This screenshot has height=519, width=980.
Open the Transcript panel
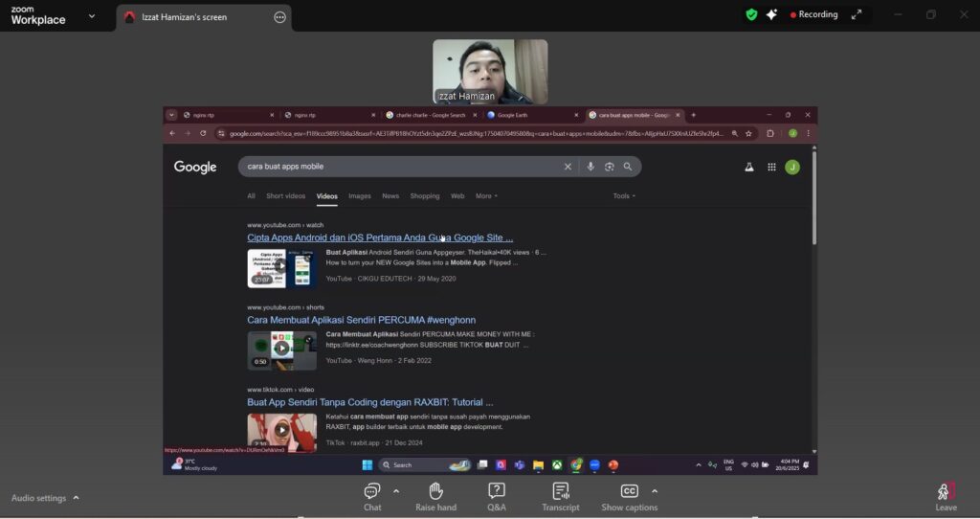[561, 496]
